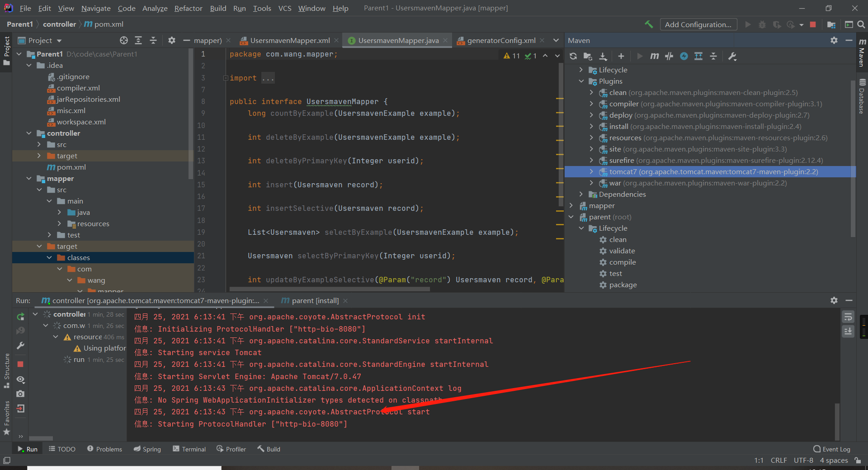868x470 pixels.
Task: Expand the tomcat7 plugin node
Action: [x=591, y=171]
